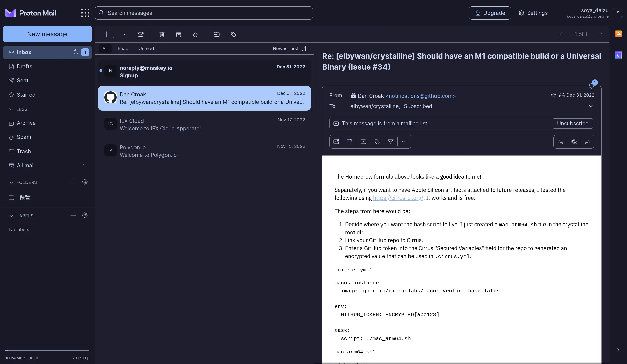Screen dimensions: 627x364
Task: Open the Starred folder
Action: [x=47, y=95]
